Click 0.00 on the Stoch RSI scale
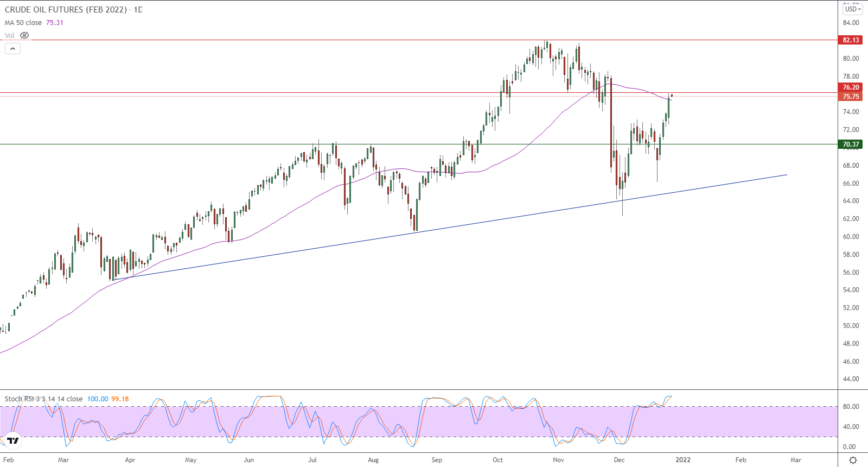 (x=849, y=447)
